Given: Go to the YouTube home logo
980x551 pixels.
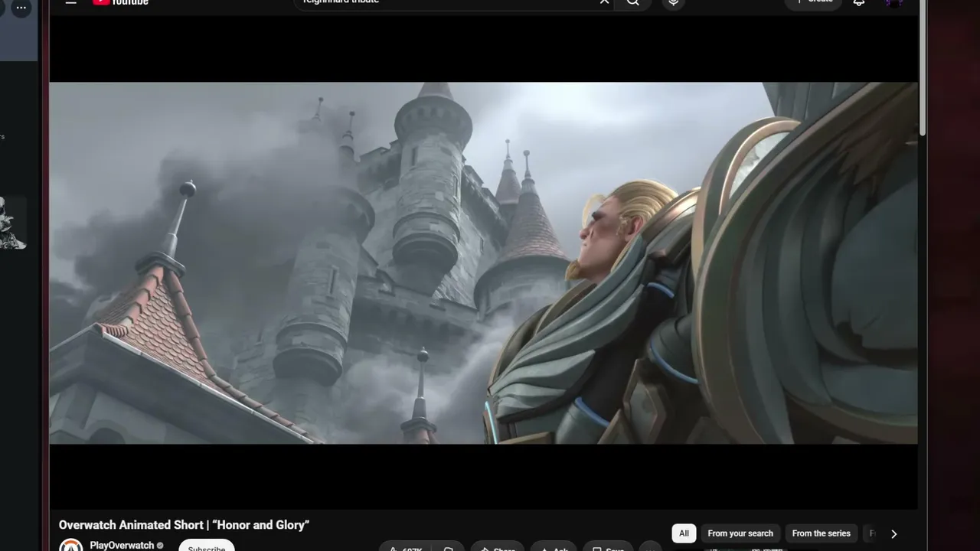Looking at the screenshot, I should (x=120, y=2).
